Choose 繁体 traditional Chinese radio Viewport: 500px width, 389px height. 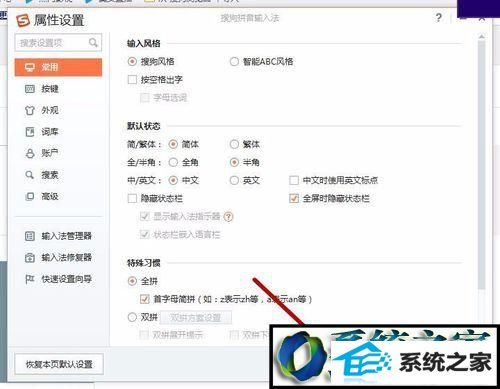click(x=234, y=144)
